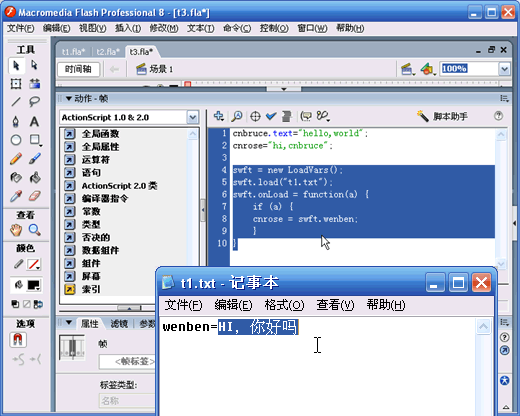Select the Pencil tool
The image size is (520, 416).
pos(16,159)
